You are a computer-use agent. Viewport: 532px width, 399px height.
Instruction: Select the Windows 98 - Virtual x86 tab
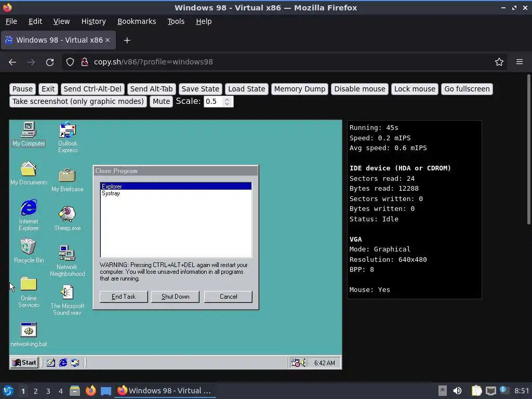58,40
